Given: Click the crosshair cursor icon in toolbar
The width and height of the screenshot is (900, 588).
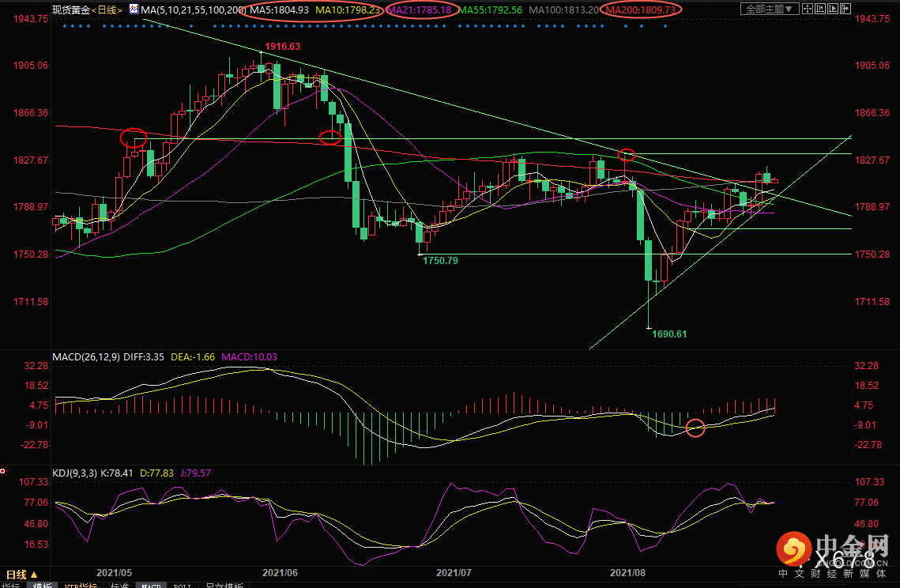Looking at the screenshot, I should (808, 9).
